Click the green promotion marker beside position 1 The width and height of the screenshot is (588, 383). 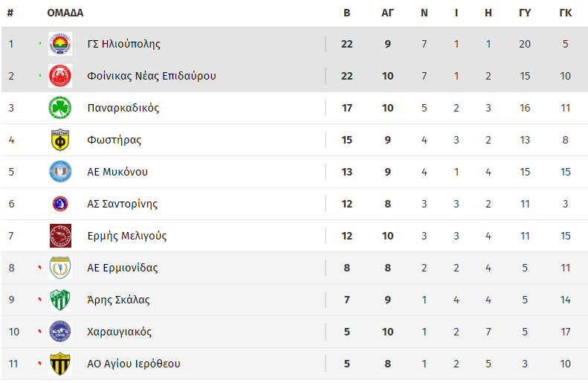(40, 44)
